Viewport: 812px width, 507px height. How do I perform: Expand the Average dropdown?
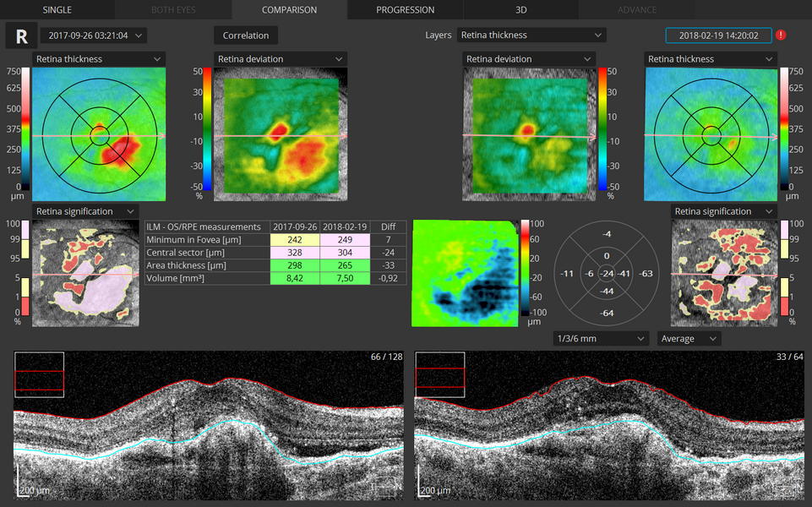(689, 339)
